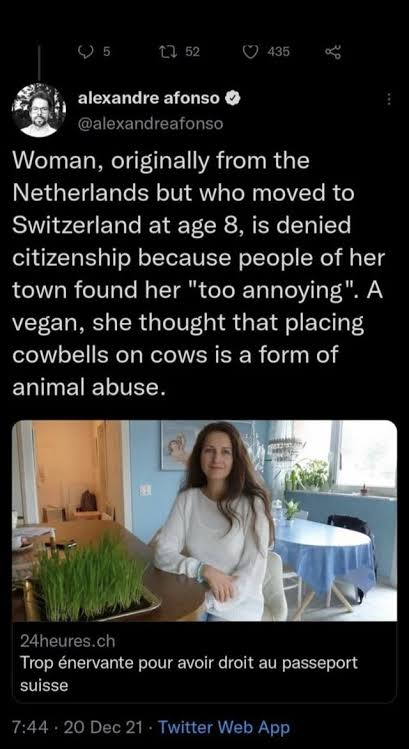Open the article photo of the woman

(204, 521)
